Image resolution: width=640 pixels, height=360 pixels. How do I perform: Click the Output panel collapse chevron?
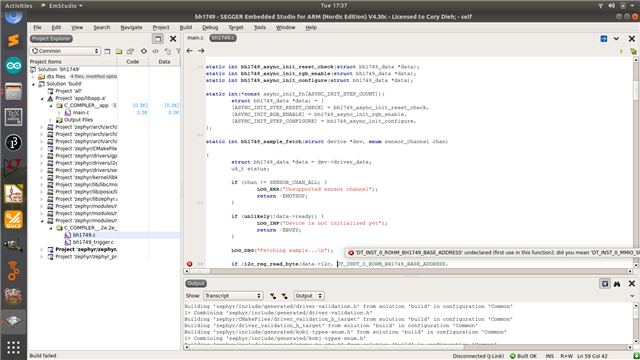pos(632,296)
